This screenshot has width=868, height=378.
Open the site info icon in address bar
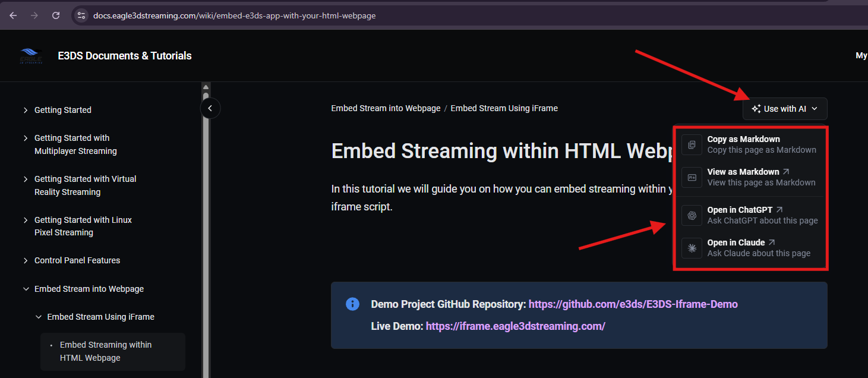[x=82, y=15]
